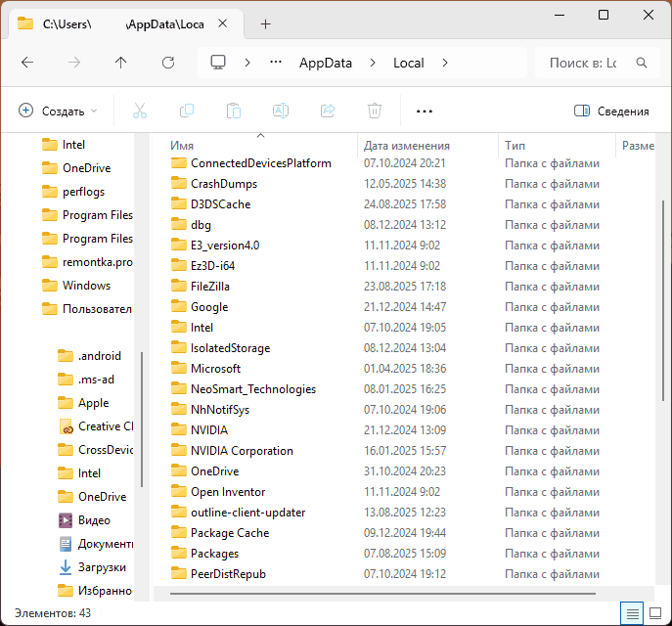Select the Microsoft folder
The image size is (672, 626).
click(x=205, y=369)
